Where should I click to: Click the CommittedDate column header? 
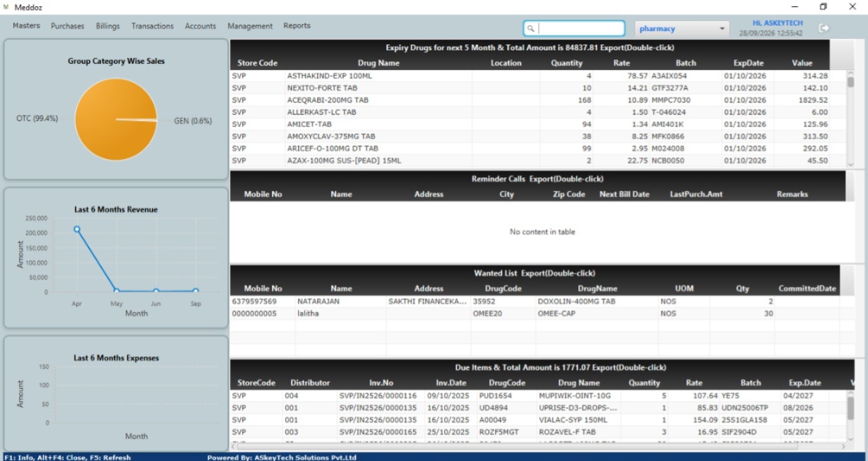(807, 288)
